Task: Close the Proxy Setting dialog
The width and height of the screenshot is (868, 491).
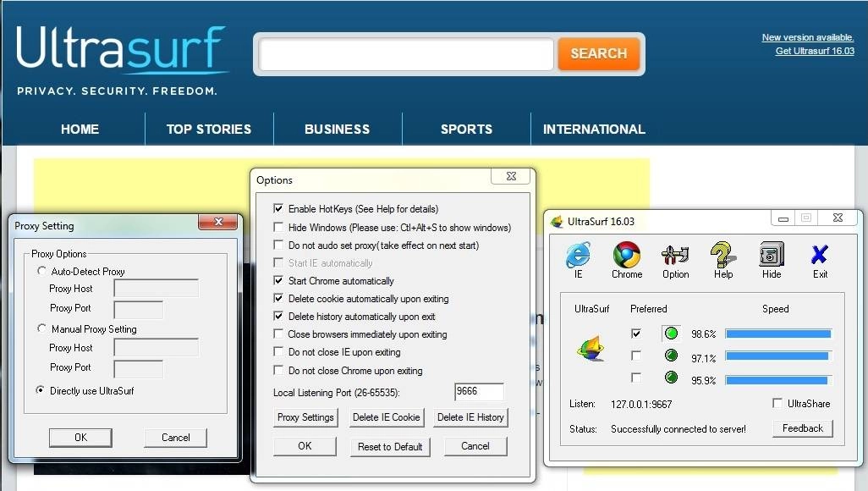Action: coord(218,222)
